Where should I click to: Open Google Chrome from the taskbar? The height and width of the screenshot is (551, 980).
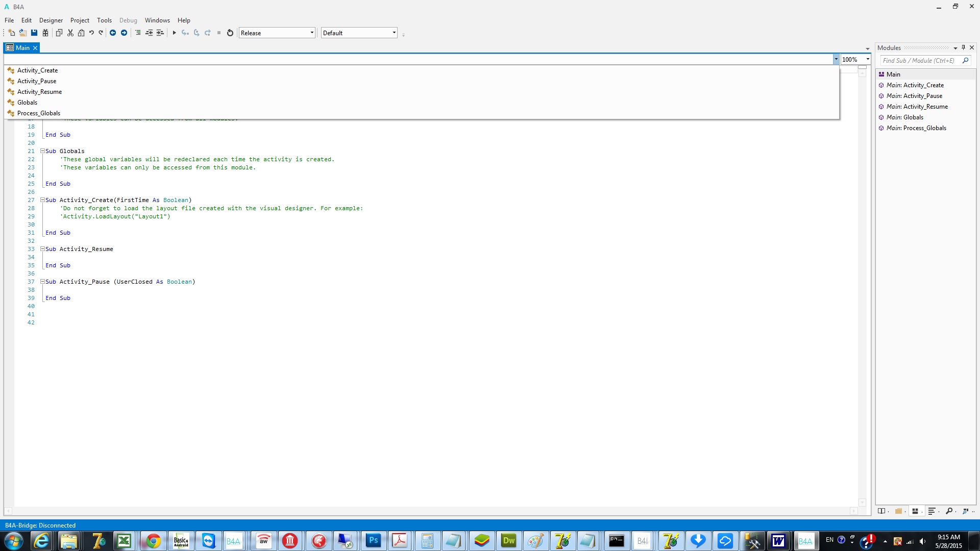153,541
